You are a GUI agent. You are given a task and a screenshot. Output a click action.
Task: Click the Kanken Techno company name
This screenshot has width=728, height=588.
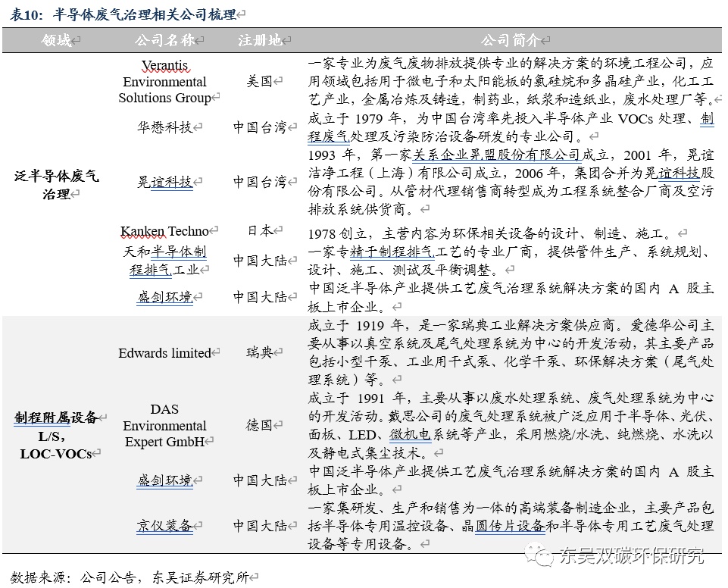click(x=165, y=231)
